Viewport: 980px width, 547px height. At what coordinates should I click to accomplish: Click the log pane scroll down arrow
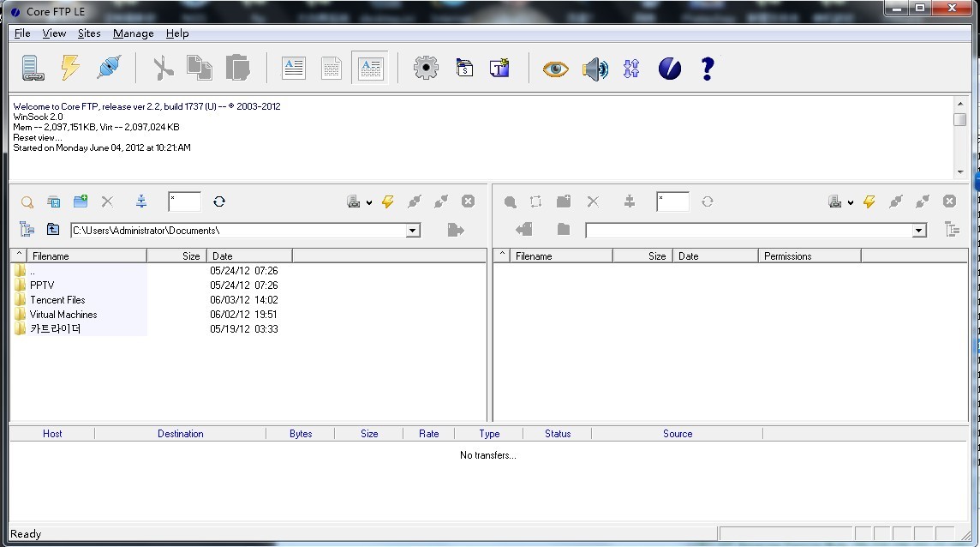pos(960,171)
